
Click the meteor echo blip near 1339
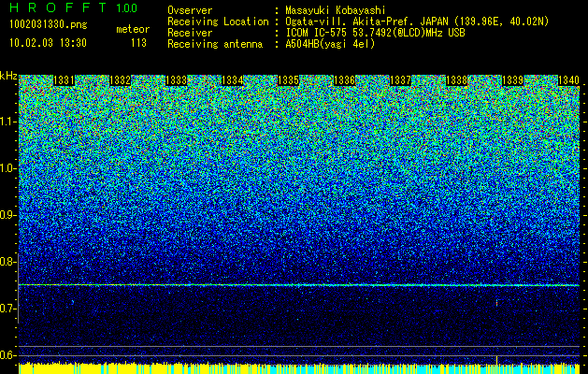[497, 302]
